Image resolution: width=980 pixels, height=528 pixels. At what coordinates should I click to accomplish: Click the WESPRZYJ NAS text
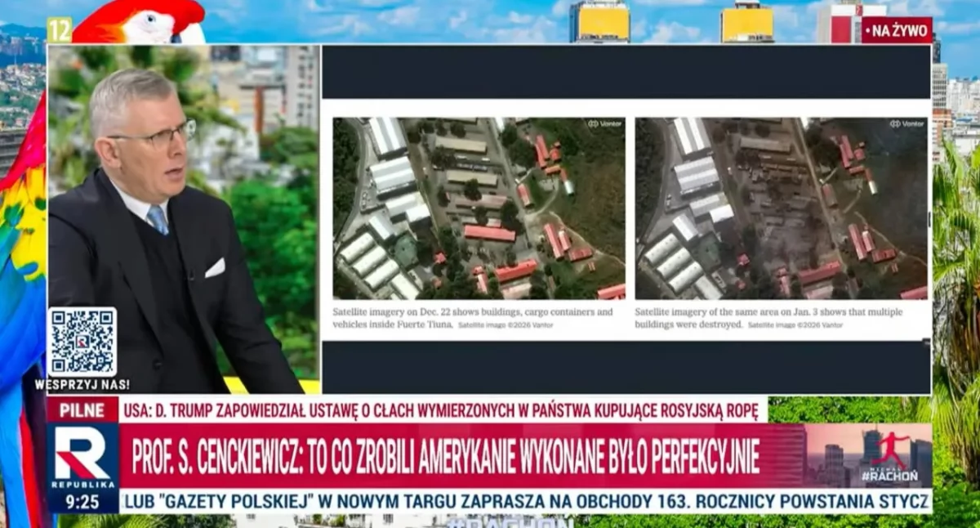82,384
